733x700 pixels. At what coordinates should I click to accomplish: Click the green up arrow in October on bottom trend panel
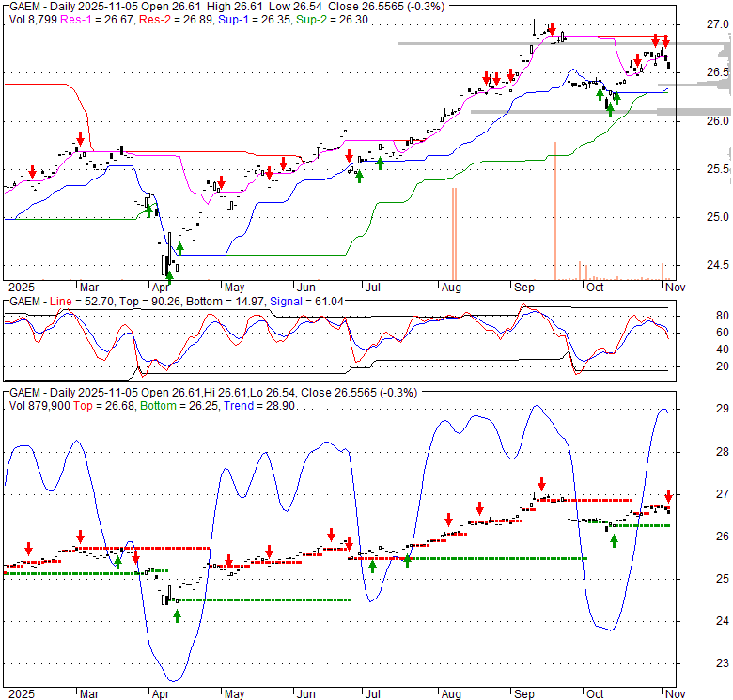614,541
